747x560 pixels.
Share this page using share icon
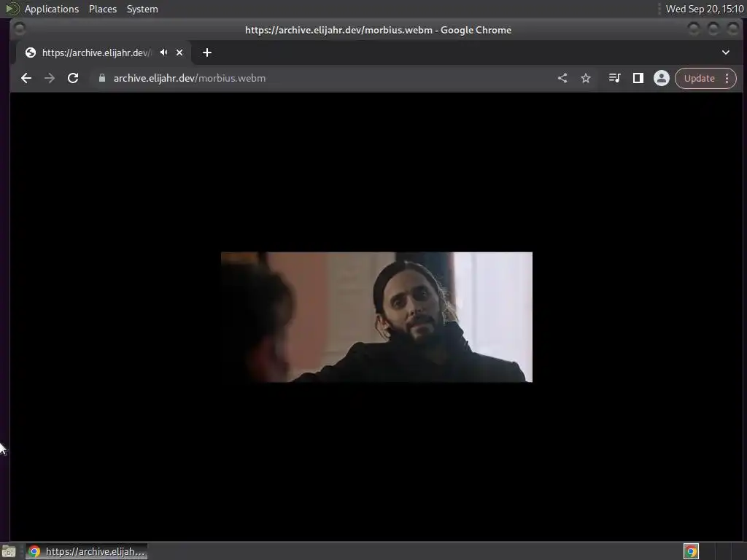click(x=562, y=78)
